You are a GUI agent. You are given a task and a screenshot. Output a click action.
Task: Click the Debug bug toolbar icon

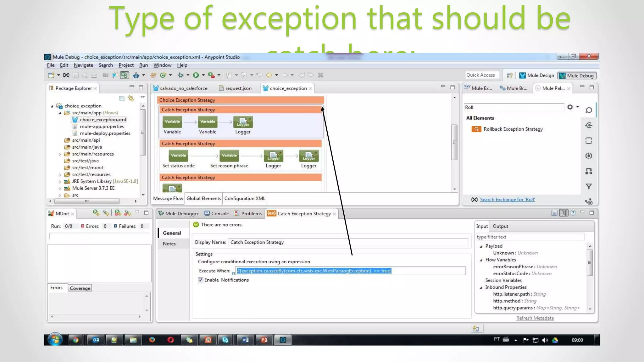point(180,75)
